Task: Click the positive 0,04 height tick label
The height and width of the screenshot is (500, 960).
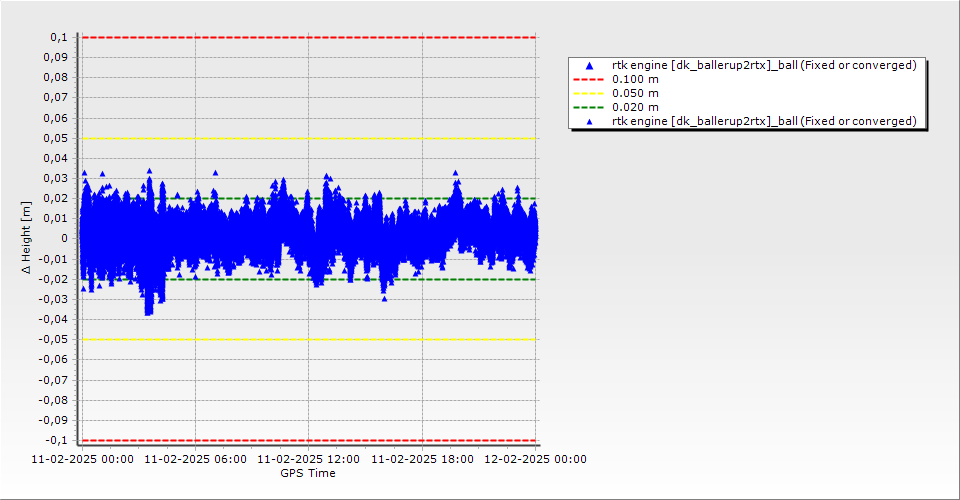Action: [56, 159]
